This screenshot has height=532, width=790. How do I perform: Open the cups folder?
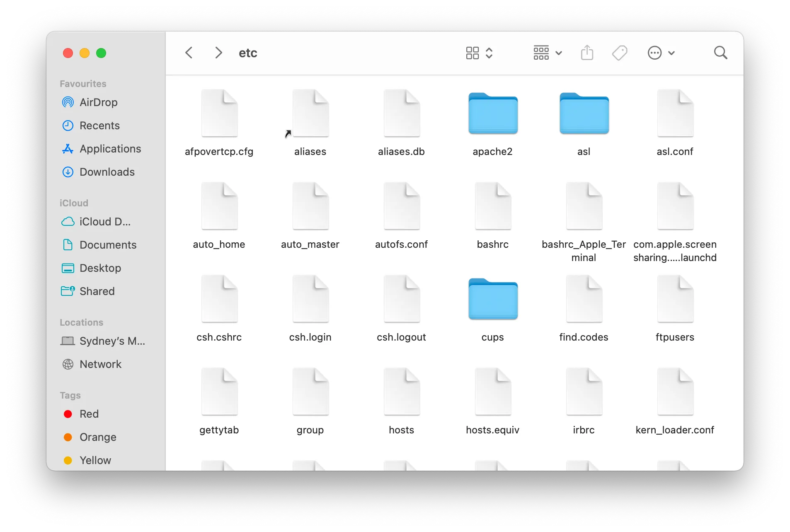(492, 299)
